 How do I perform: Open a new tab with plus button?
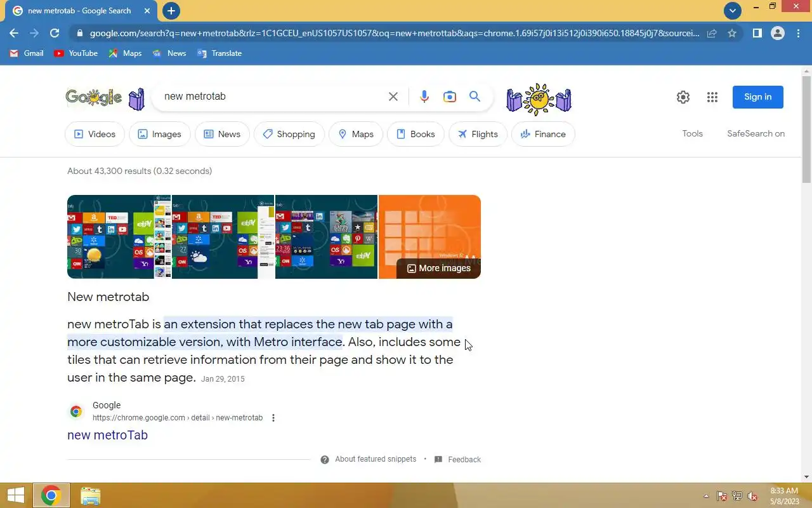click(x=171, y=11)
